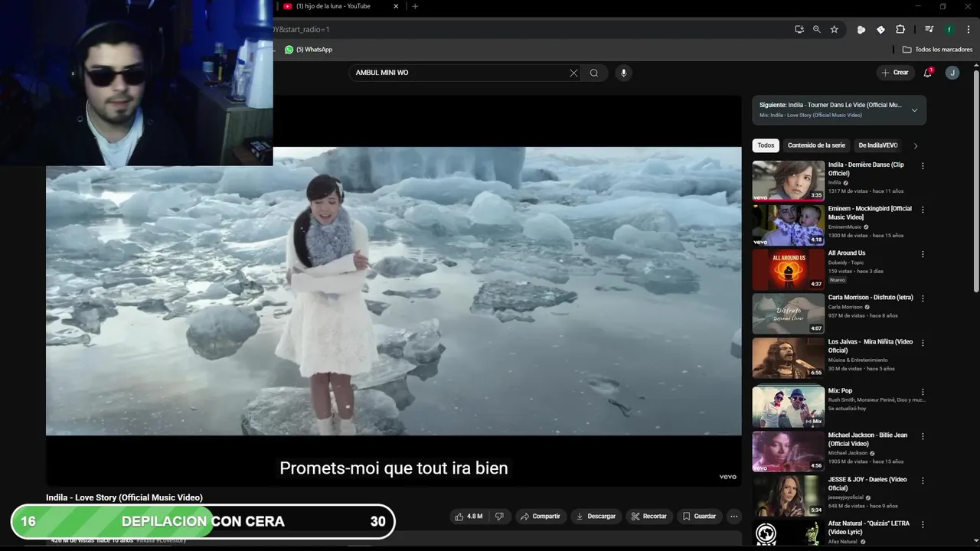Open the Eminem Mockingbird video title
The image size is (980, 551).
870,213
